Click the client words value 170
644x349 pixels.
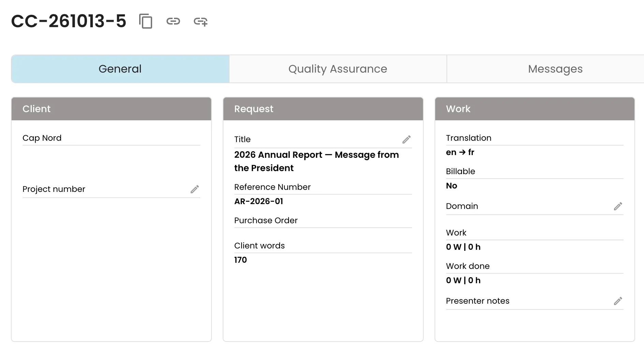coord(240,260)
